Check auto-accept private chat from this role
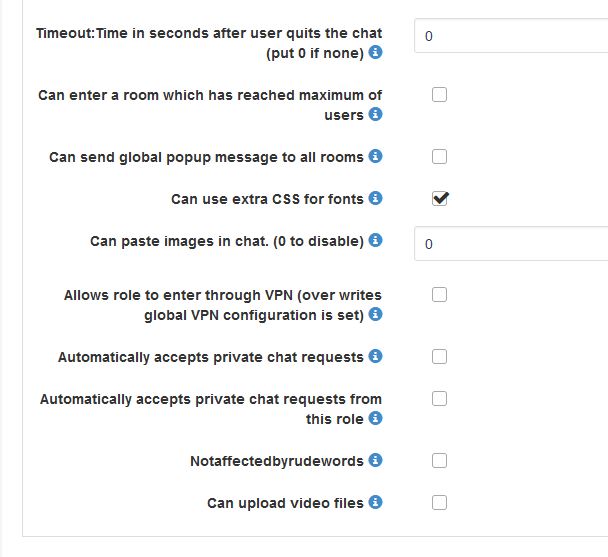 [x=439, y=398]
